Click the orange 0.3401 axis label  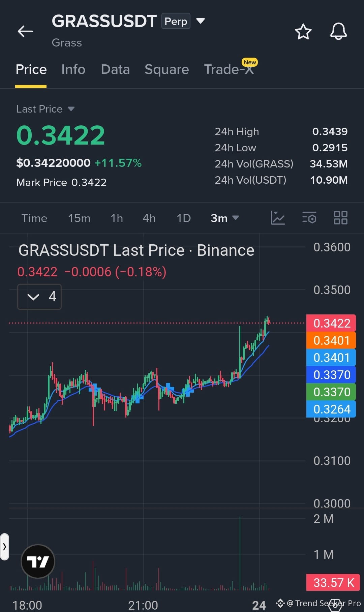pyautogui.click(x=331, y=340)
